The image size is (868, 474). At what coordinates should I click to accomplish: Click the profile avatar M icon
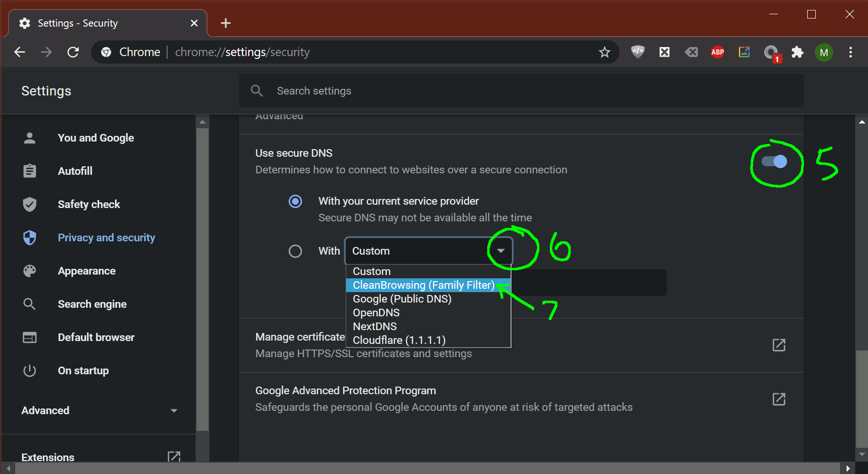824,52
